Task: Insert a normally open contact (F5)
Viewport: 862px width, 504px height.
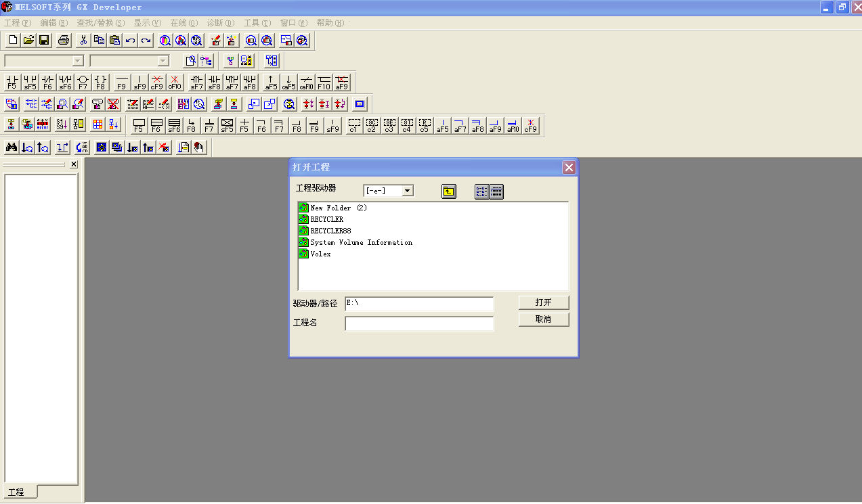Action: (12, 83)
